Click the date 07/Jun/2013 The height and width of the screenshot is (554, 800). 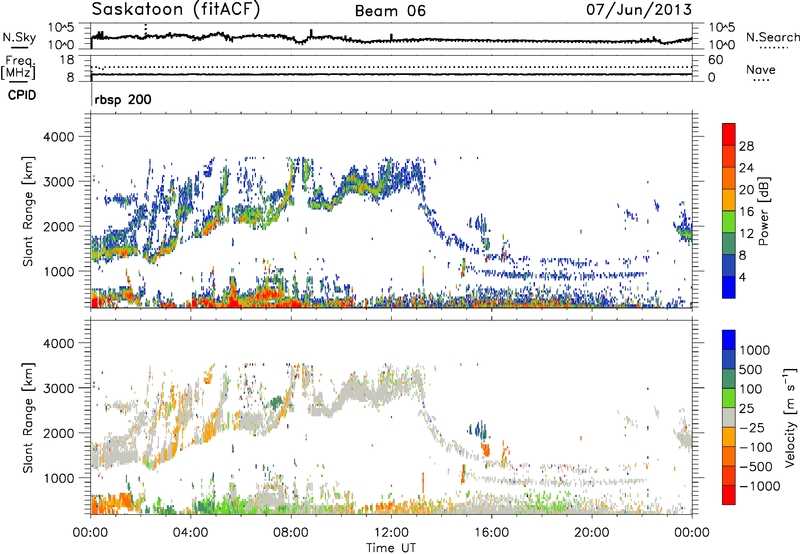pyautogui.click(x=639, y=9)
